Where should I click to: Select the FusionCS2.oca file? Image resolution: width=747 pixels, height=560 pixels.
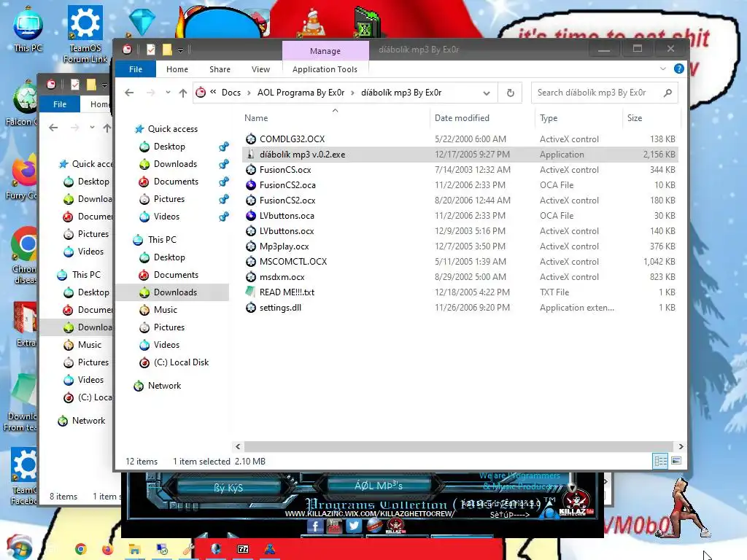(x=460, y=184)
